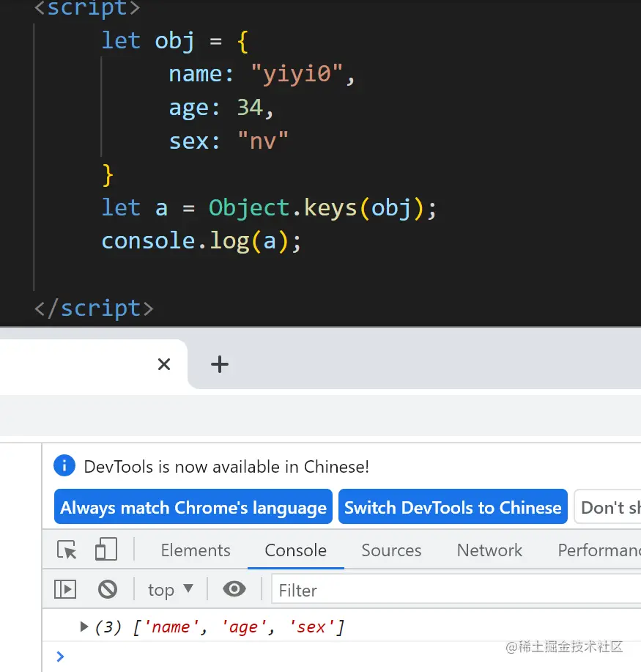Click Switch DevTools to Chinese button
The image size is (641, 672).
[453, 506]
